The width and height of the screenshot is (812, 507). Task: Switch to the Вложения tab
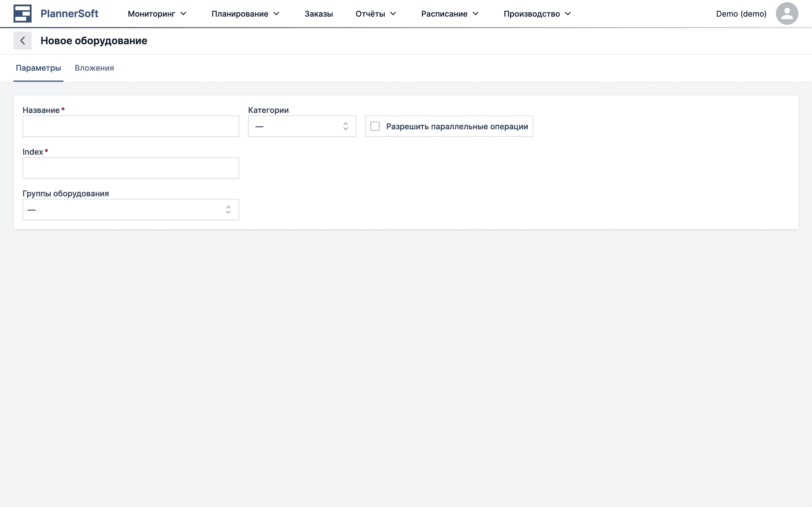coord(94,68)
